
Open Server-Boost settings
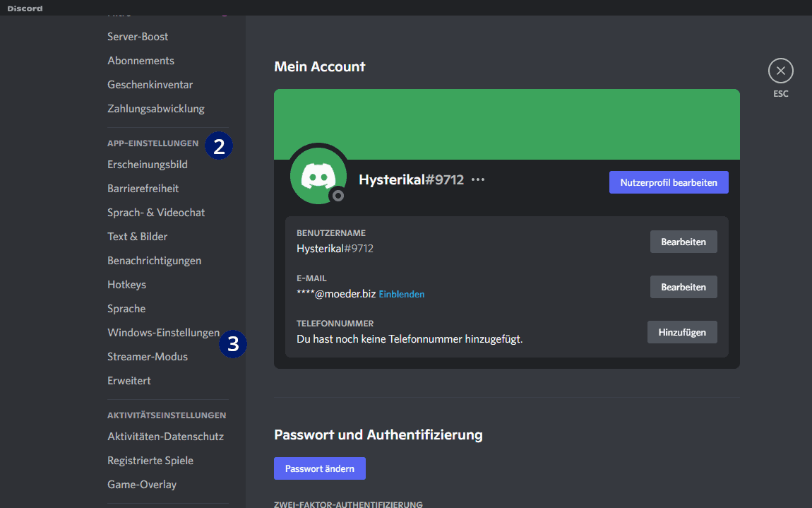(138, 37)
